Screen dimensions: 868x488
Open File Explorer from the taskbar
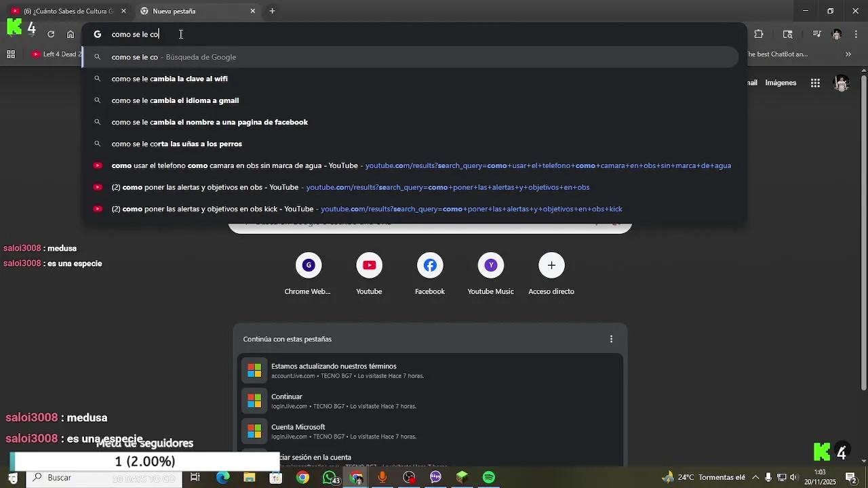pyautogui.click(x=250, y=478)
